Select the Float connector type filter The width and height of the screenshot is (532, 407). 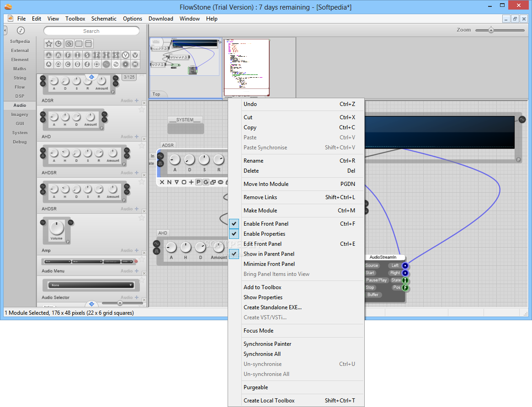(x=68, y=55)
